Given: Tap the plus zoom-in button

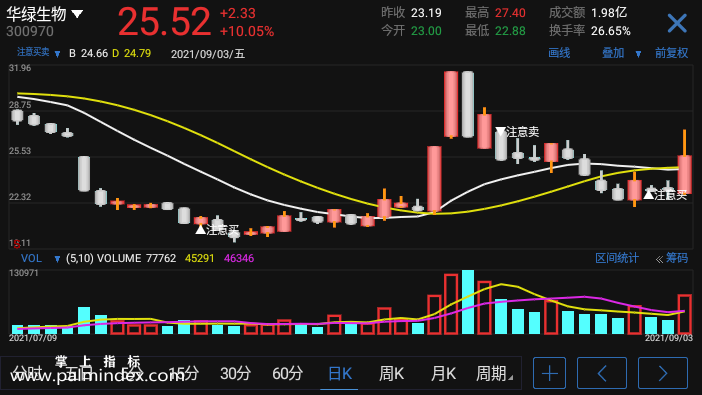Looking at the screenshot, I should pyautogui.click(x=549, y=373).
